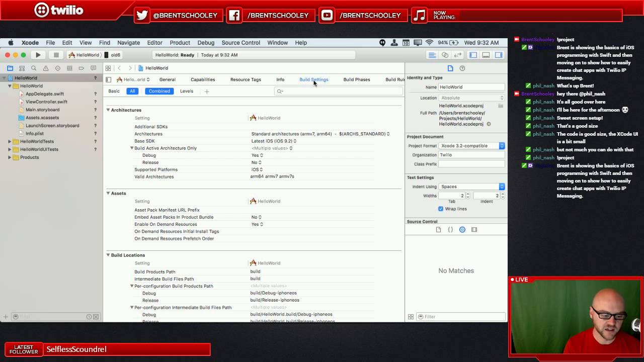This screenshot has height=362, width=644.
Task: Reveal project path in Finder arrow icon
Action: click(x=489, y=124)
